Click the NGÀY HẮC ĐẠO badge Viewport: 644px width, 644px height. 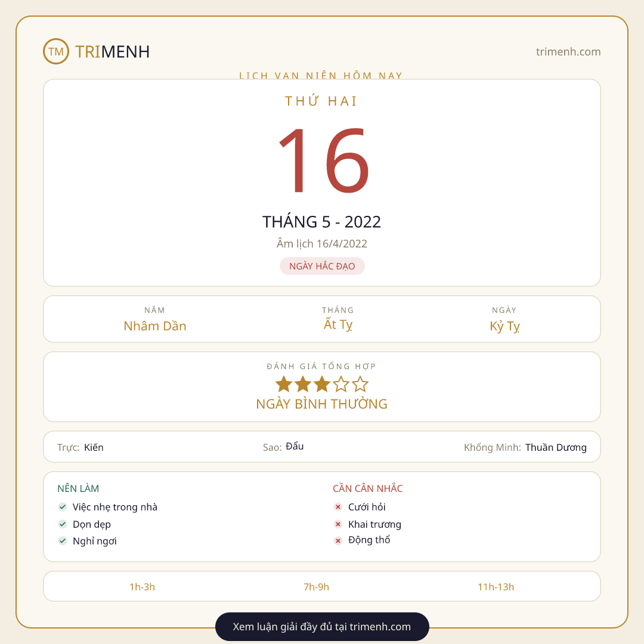click(322, 266)
